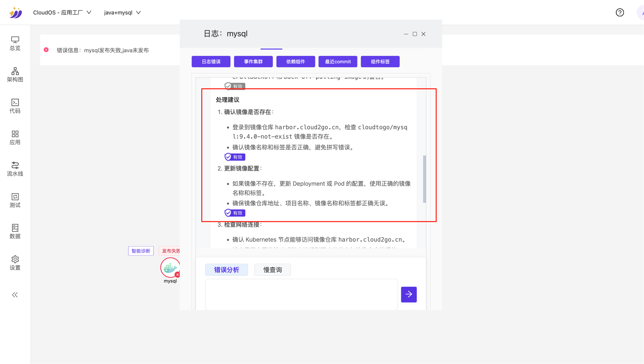Toggle the gray 有效 badge at top
The image size is (644, 364).
click(235, 86)
